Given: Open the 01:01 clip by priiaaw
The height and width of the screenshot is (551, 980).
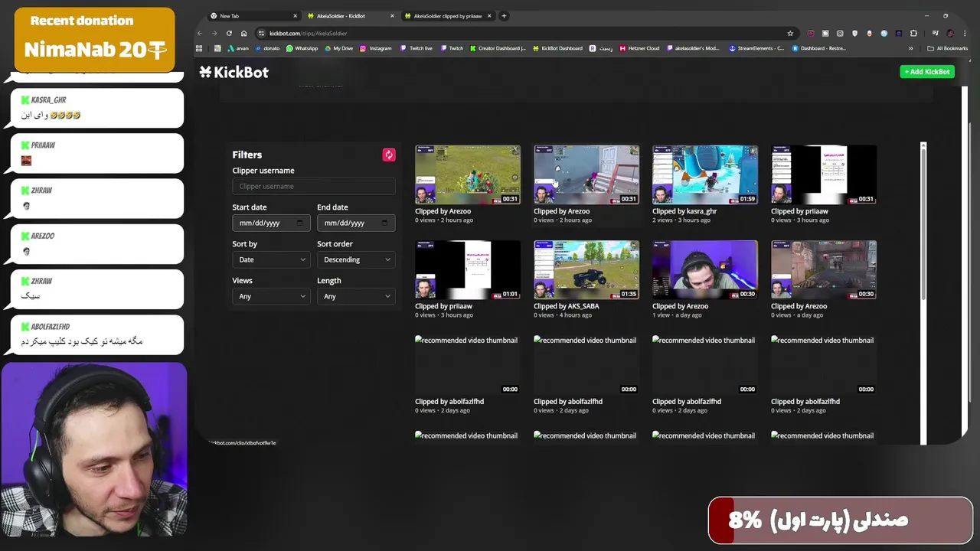Looking at the screenshot, I should point(468,269).
